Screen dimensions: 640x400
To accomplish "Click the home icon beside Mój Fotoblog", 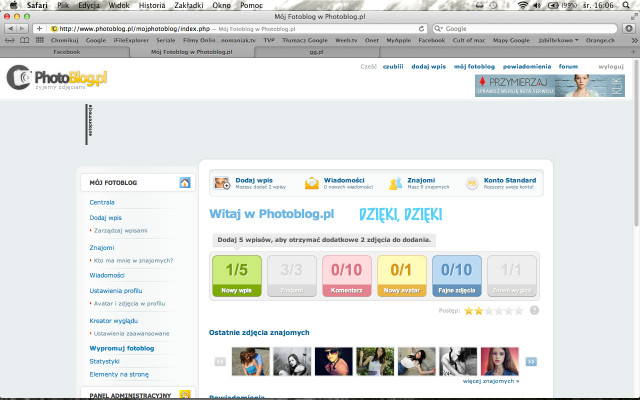I will tap(185, 182).
